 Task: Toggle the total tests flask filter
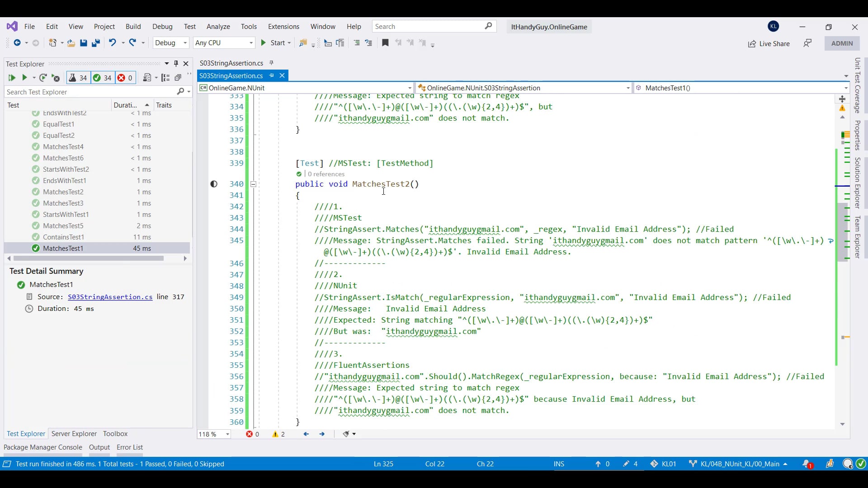click(78, 78)
